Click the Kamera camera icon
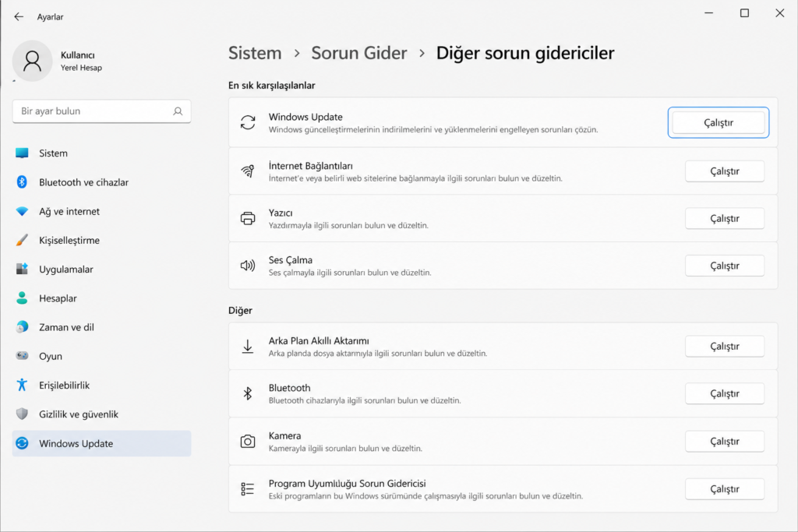 tap(248, 442)
